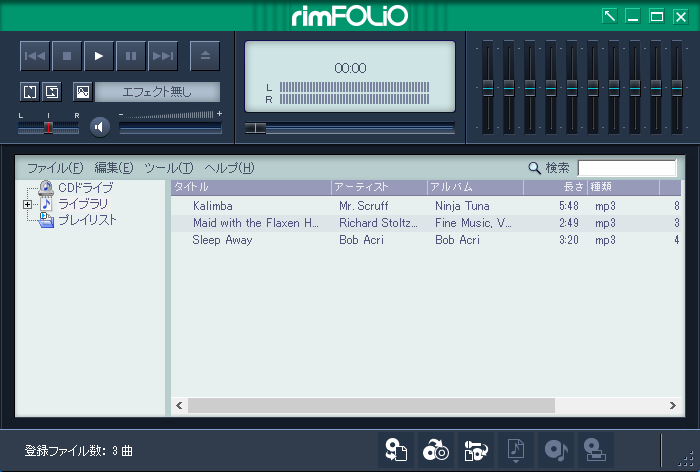Click the leftmost equalizer band slider

click(488, 88)
